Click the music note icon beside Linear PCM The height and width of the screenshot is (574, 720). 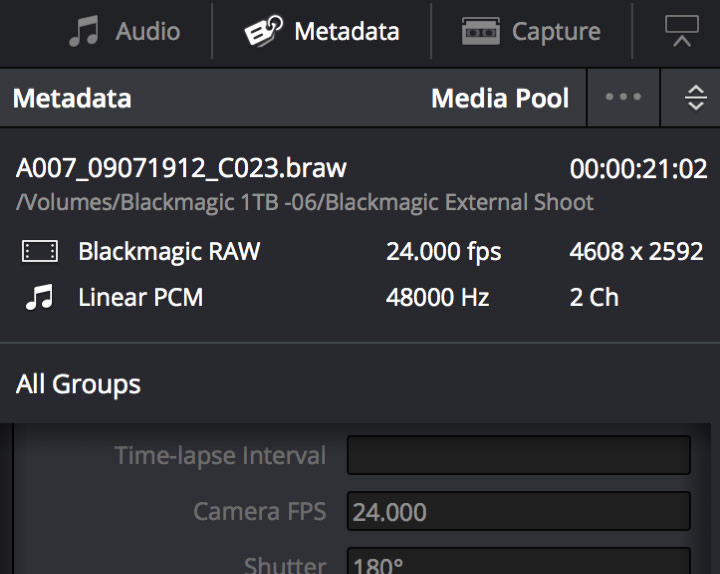click(39, 297)
